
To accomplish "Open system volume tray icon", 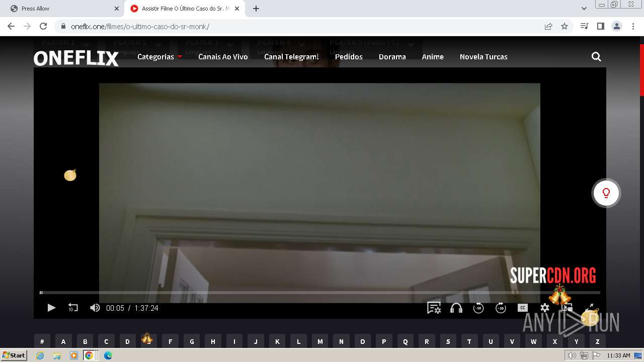I will click(x=572, y=355).
